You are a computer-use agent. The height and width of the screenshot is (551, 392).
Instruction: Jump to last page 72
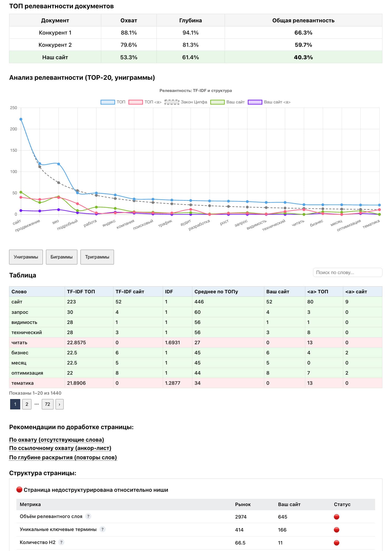coord(48,404)
